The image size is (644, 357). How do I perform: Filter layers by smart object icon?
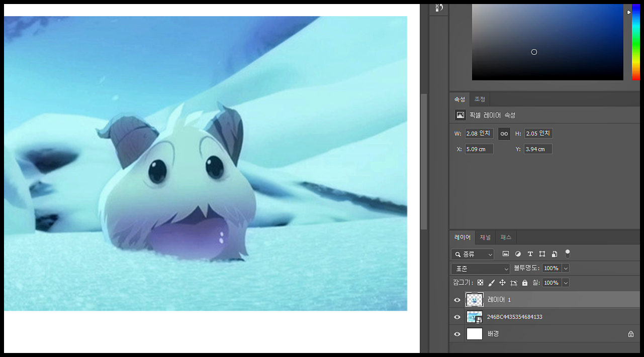tap(554, 254)
